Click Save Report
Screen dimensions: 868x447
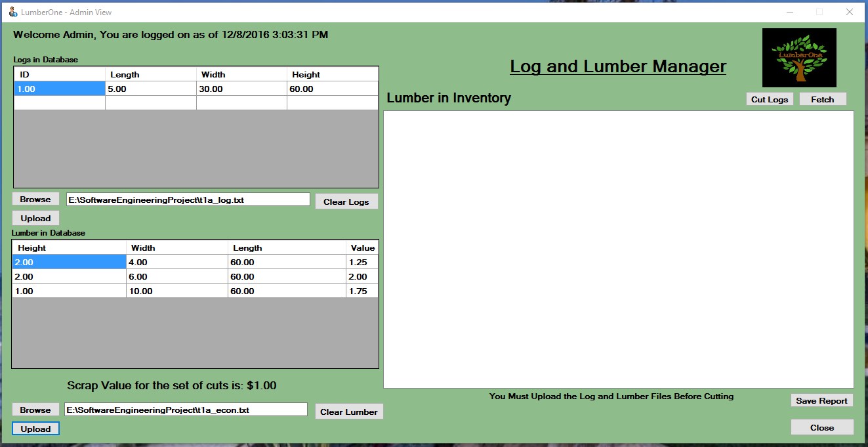click(x=821, y=400)
